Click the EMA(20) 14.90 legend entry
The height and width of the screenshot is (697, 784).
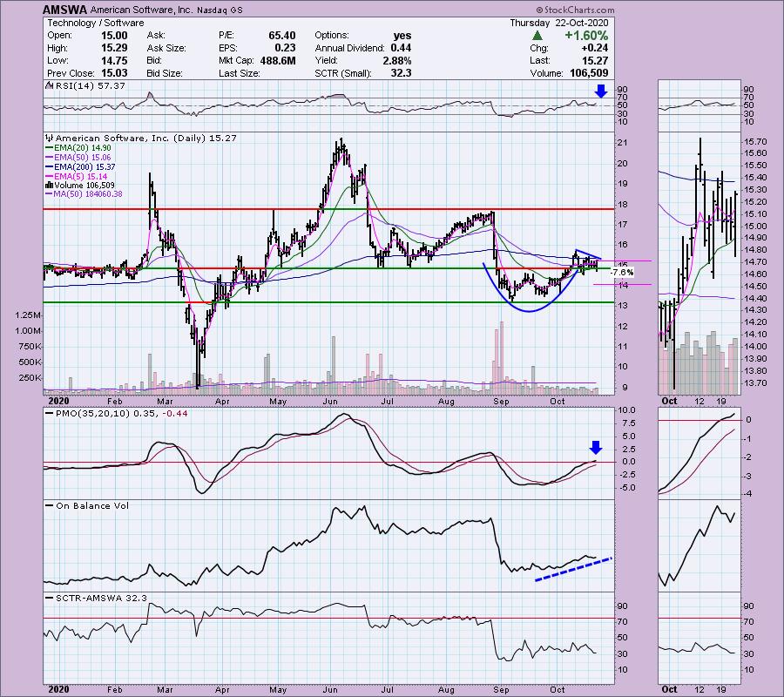click(x=85, y=149)
